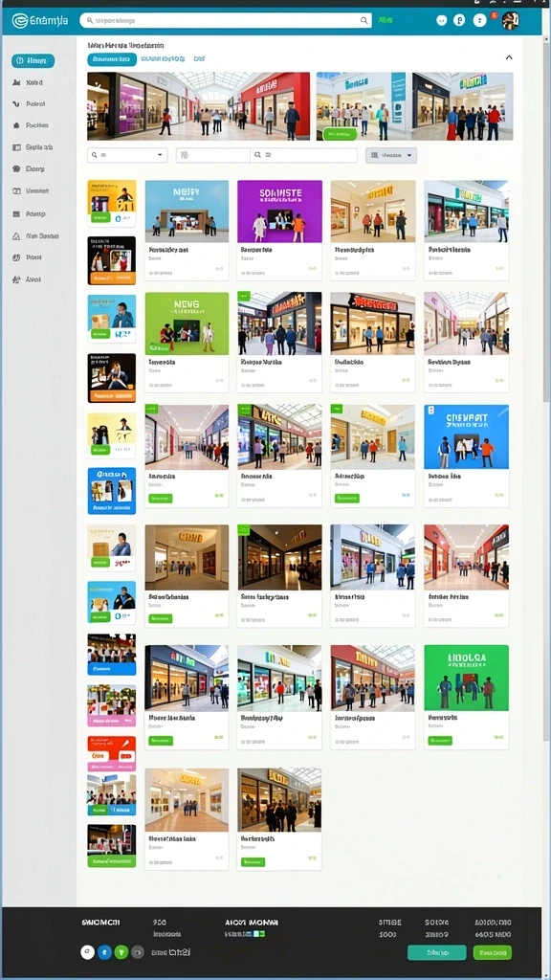Switch to the active blue tab above the banner

(112, 59)
